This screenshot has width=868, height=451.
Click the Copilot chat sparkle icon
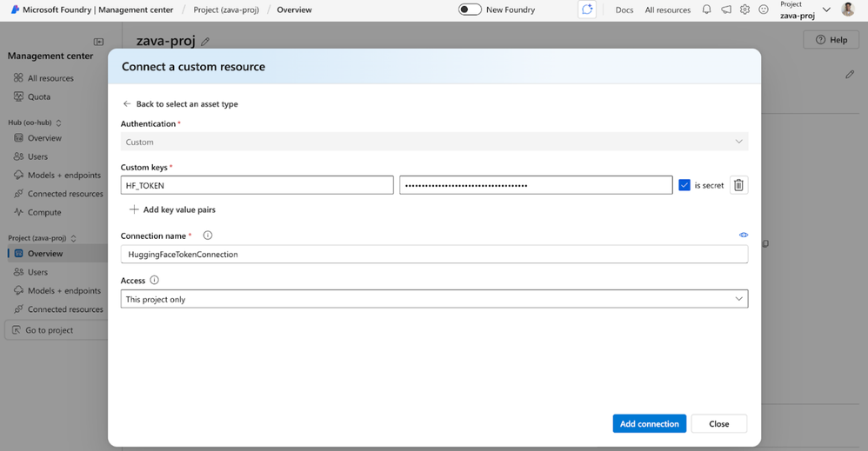587,10
